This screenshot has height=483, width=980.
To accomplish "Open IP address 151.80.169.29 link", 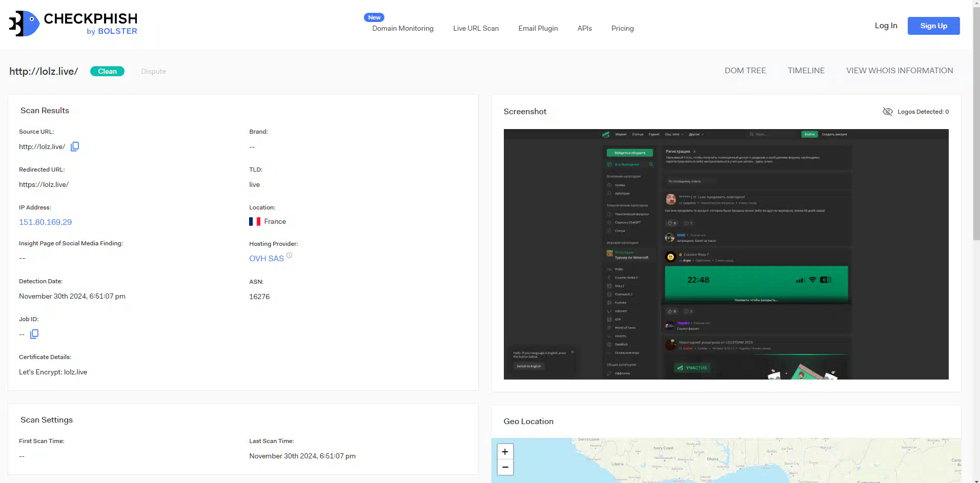I will click(45, 222).
